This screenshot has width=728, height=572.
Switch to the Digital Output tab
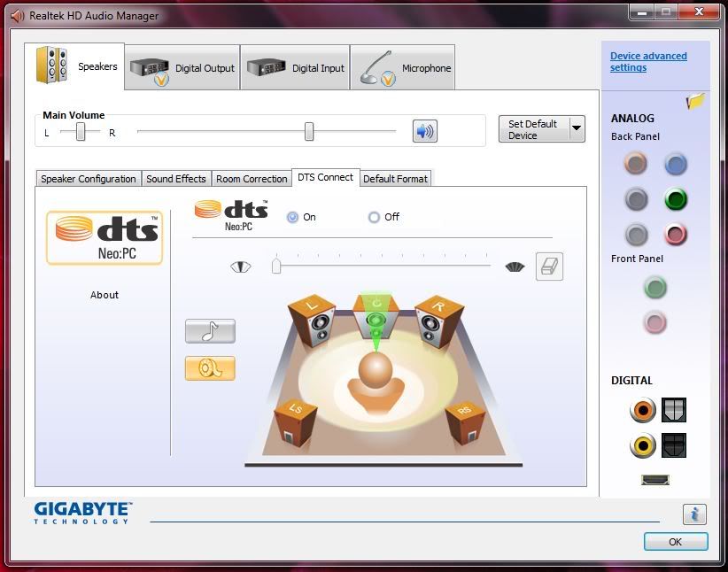click(x=182, y=68)
